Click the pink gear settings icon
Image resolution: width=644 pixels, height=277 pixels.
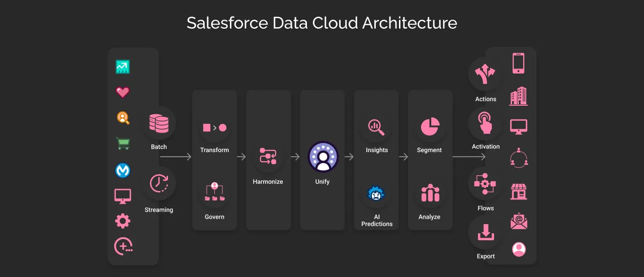(x=123, y=221)
